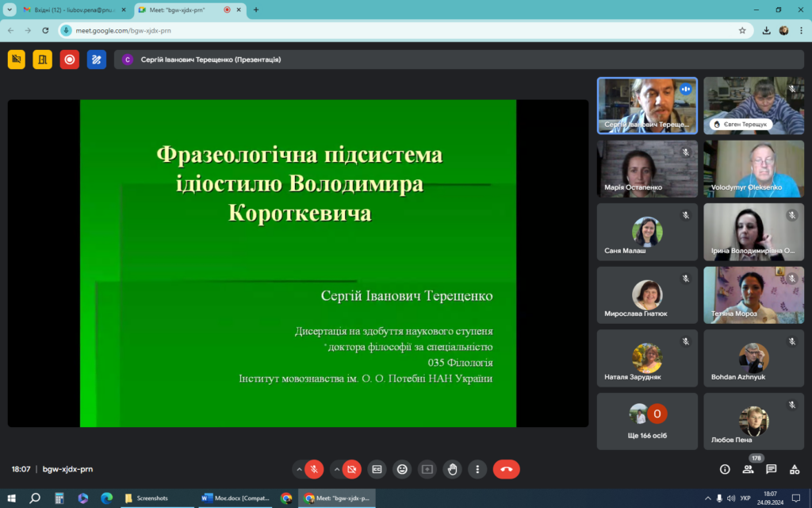Unmute the microphone
Viewport: 812px width, 508px height.
315,469
